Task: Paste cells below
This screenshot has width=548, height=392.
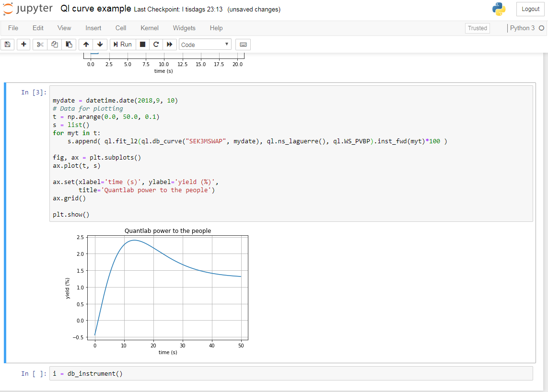Action: tap(69, 45)
